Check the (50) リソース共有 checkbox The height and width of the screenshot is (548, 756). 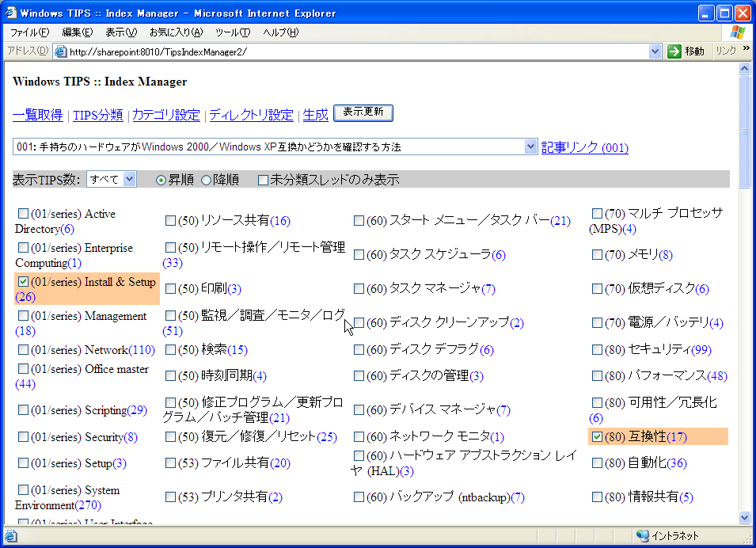(170, 220)
